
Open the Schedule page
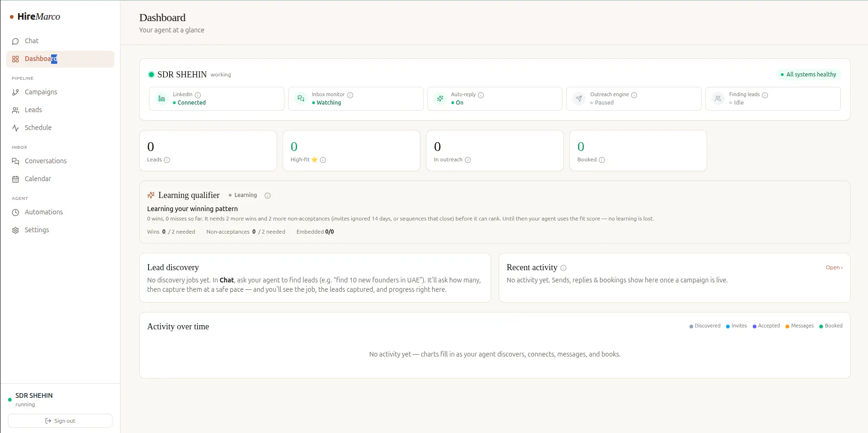click(60, 128)
